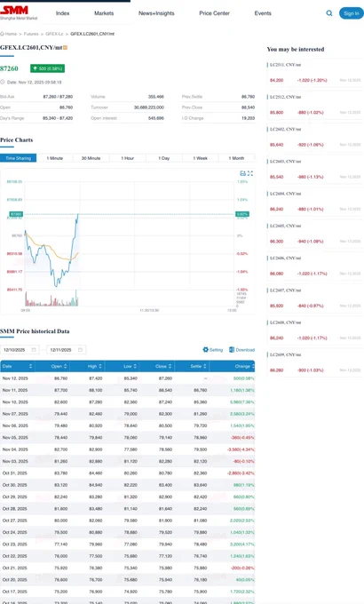The height and width of the screenshot is (604, 364).
Task: Open the Markets menu
Action: pos(104,13)
